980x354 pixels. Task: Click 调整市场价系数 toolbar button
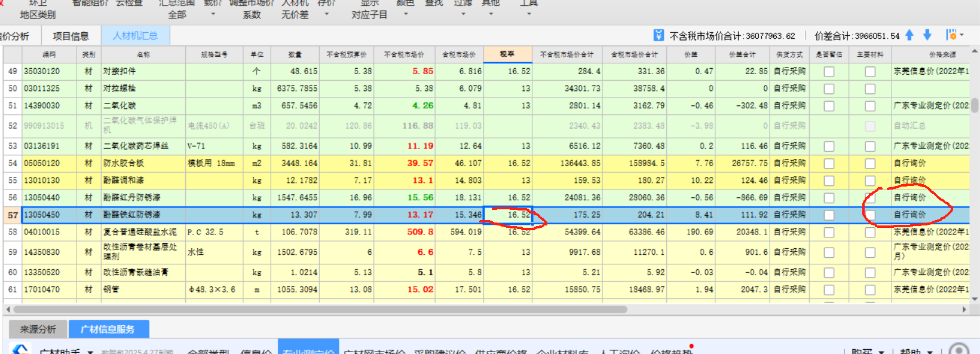click(x=252, y=8)
